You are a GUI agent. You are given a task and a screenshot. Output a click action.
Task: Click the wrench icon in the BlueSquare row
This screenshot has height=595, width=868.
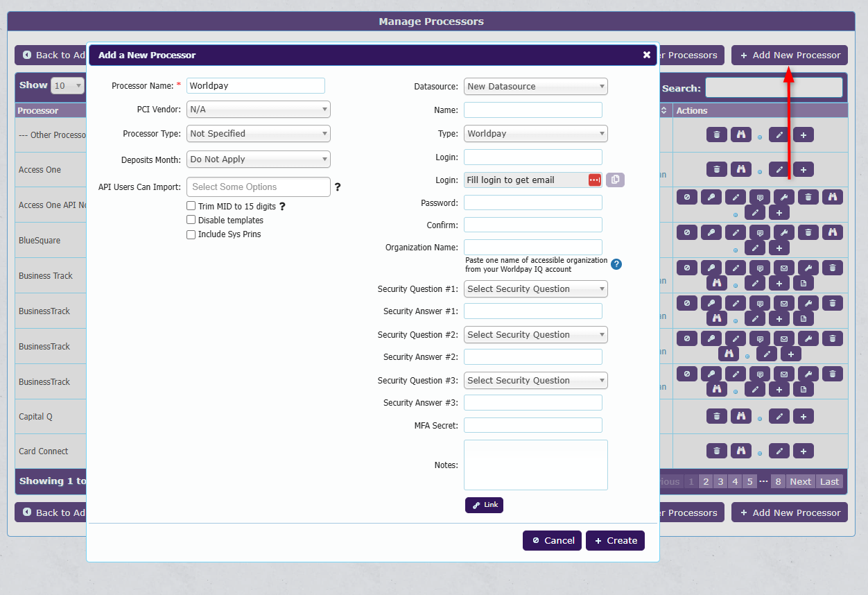coord(784,232)
